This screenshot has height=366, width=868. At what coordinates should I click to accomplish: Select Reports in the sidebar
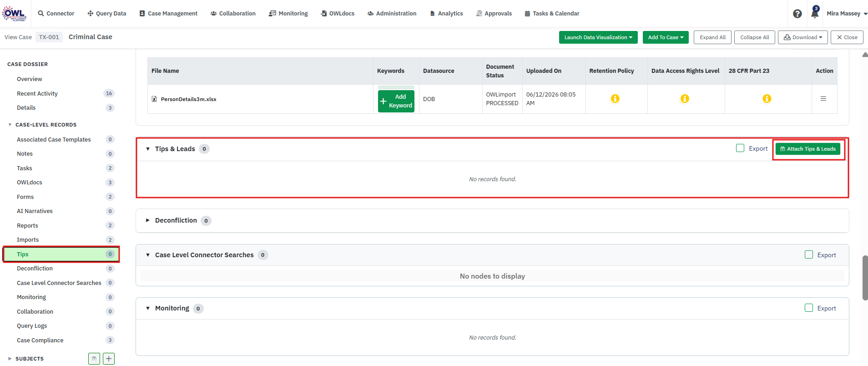27,226
